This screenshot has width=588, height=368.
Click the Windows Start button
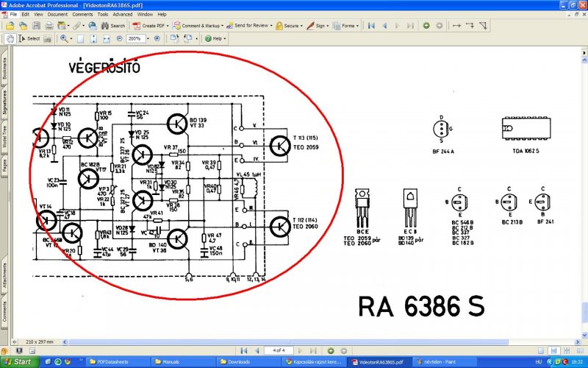tap(20, 362)
